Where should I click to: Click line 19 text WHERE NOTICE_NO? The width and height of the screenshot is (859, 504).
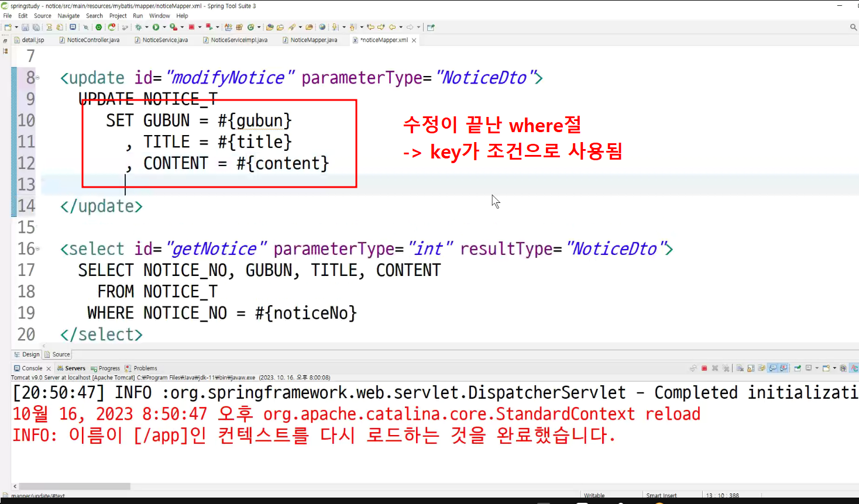157,313
